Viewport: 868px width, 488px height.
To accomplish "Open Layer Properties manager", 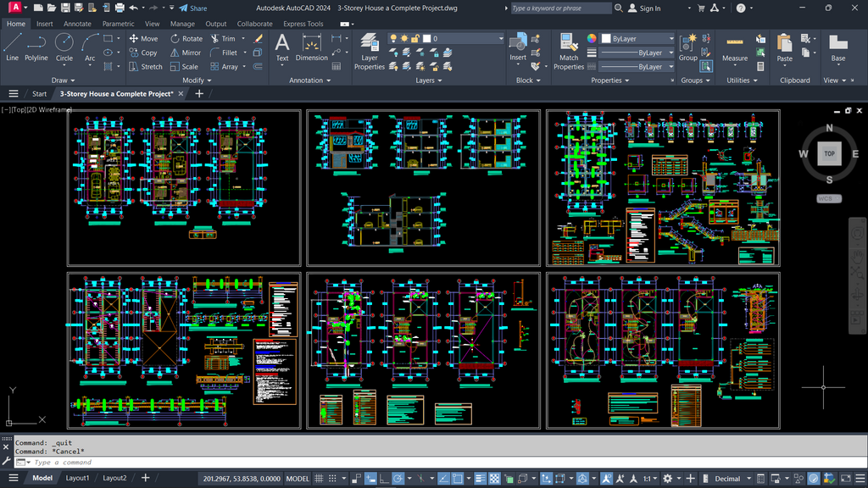I will pyautogui.click(x=370, y=51).
